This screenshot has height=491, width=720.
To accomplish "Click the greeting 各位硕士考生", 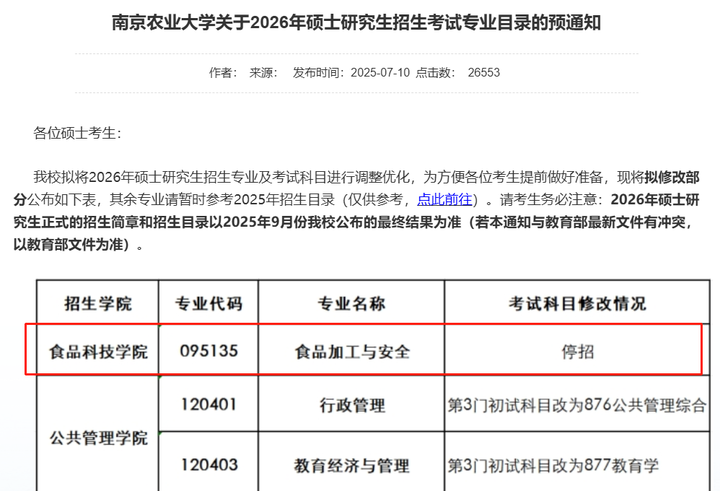I will pyautogui.click(x=77, y=133).
